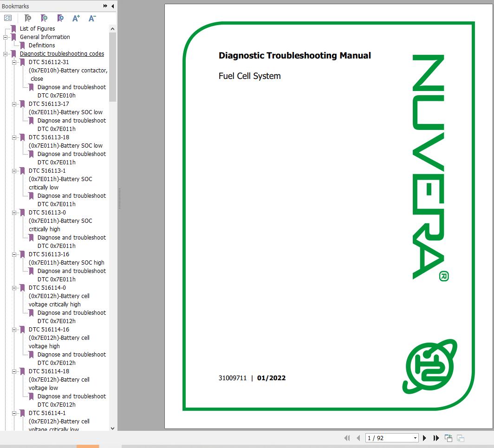The height and width of the screenshot is (448, 494).
Task: Open the Definitions bookmark
Action: (x=42, y=45)
